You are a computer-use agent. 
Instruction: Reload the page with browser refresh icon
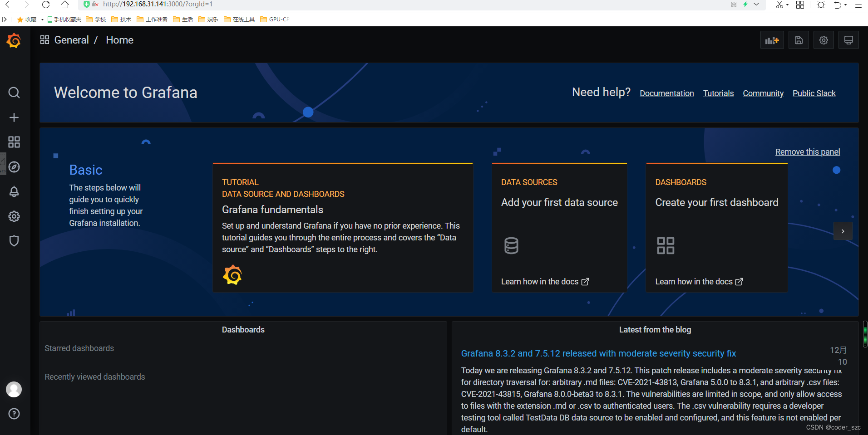(x=46, y=5)
